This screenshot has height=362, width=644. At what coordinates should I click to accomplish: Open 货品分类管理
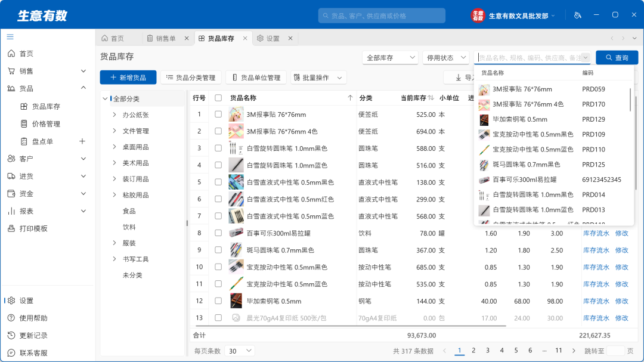click(x=191, y=78)
